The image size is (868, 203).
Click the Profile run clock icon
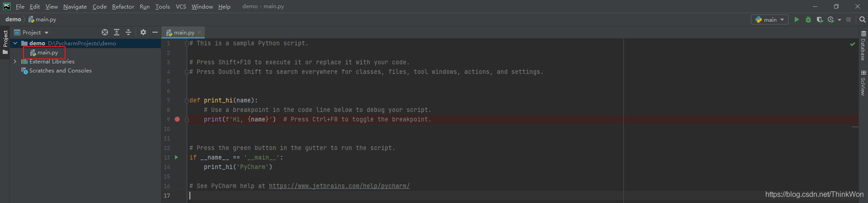[831, 19]
